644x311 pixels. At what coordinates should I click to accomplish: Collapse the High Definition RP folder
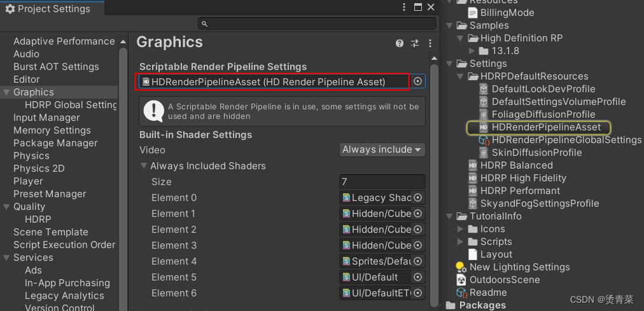tap(461, 38)
